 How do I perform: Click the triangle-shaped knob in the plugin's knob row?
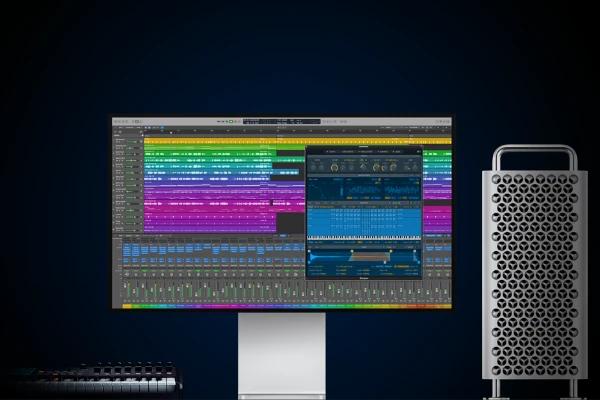coord(363,166)
